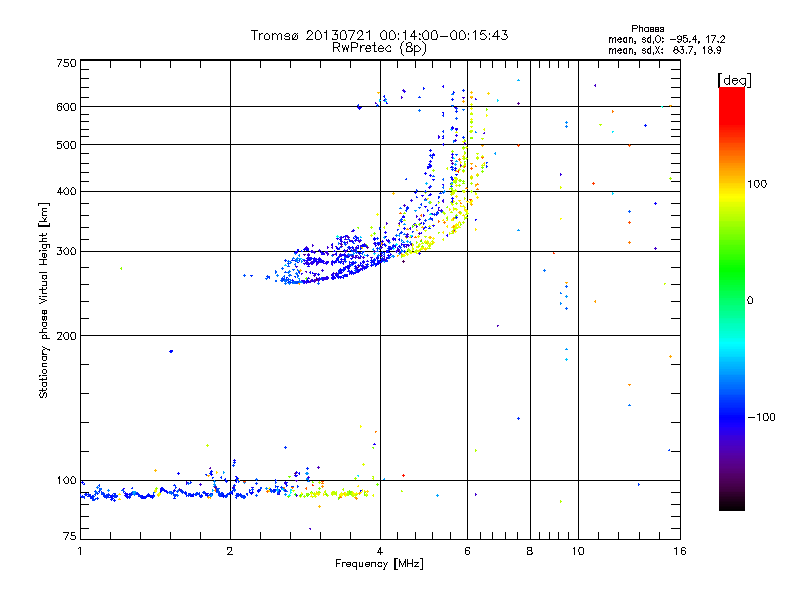The height and width of the screenshot is (600, 800).
Task: Click the 'Phases' header text
Action: pyautogui.click(x=647, y=29)
